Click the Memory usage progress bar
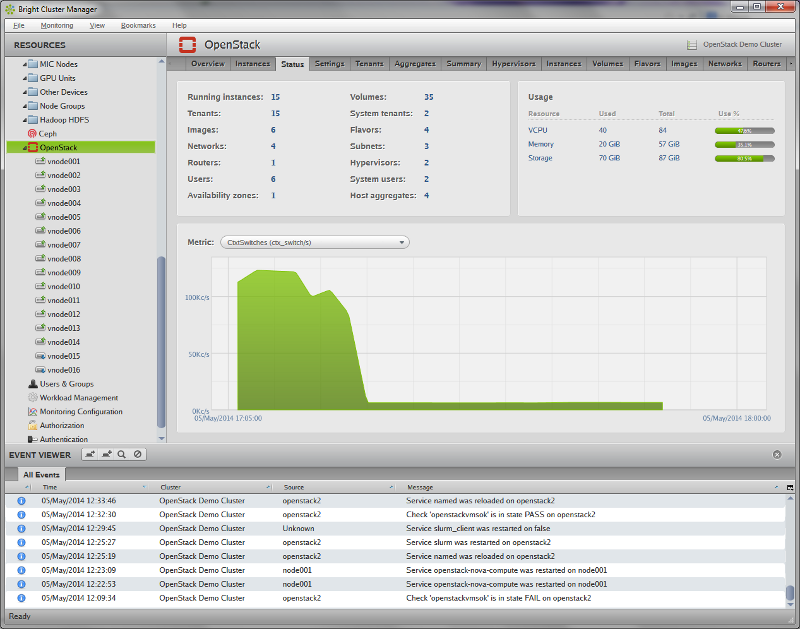 (x=744, y=145)
